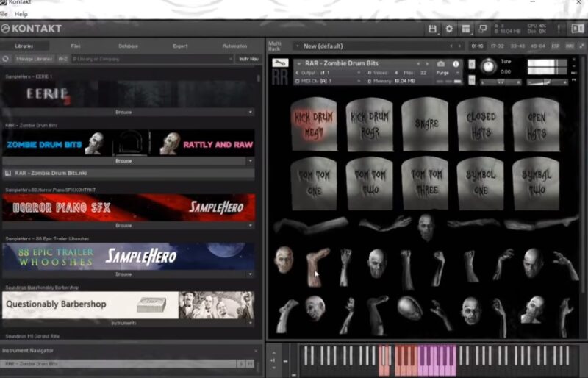Select the 17-32 rack page
Screen dimensions: 588x378
[498, 46]
